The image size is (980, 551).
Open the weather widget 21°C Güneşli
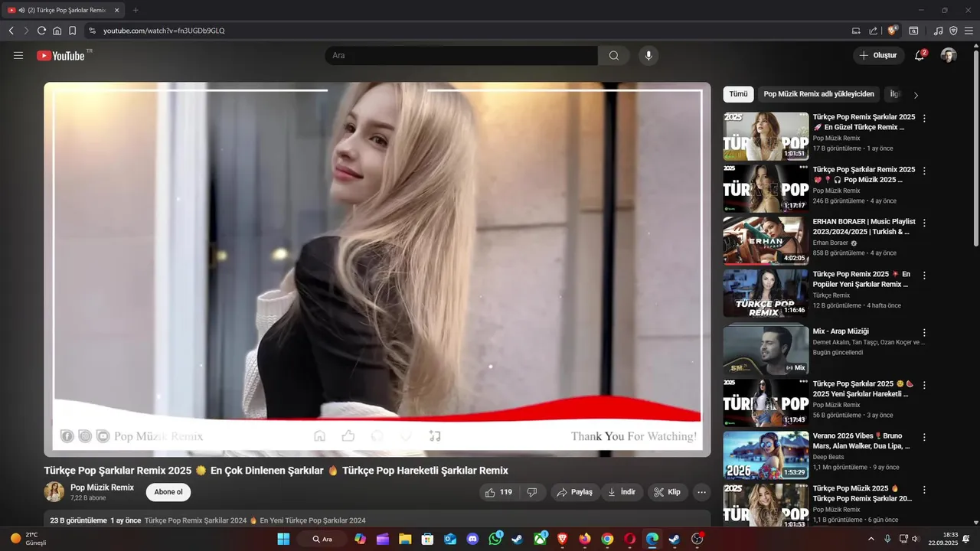tap(28, 539)
